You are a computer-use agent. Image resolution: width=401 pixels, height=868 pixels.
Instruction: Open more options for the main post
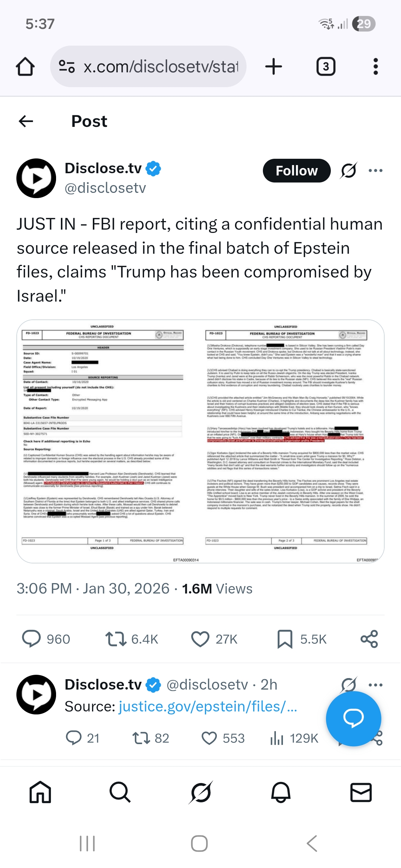(x=375, y=171)
